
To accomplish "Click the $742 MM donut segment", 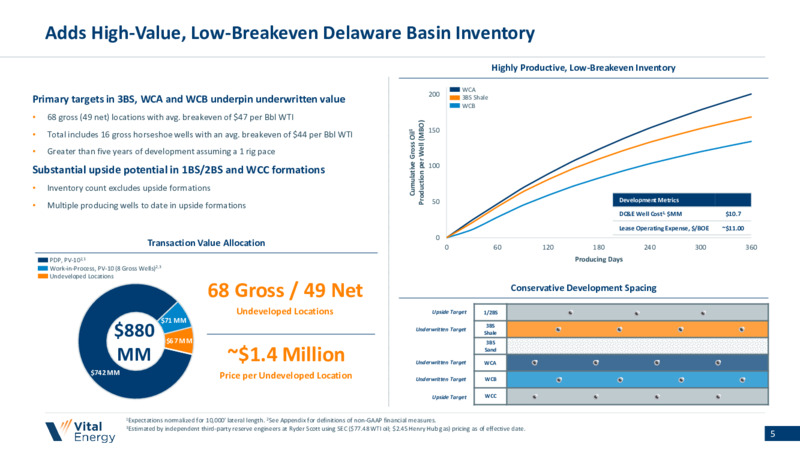I will [105, 372].
